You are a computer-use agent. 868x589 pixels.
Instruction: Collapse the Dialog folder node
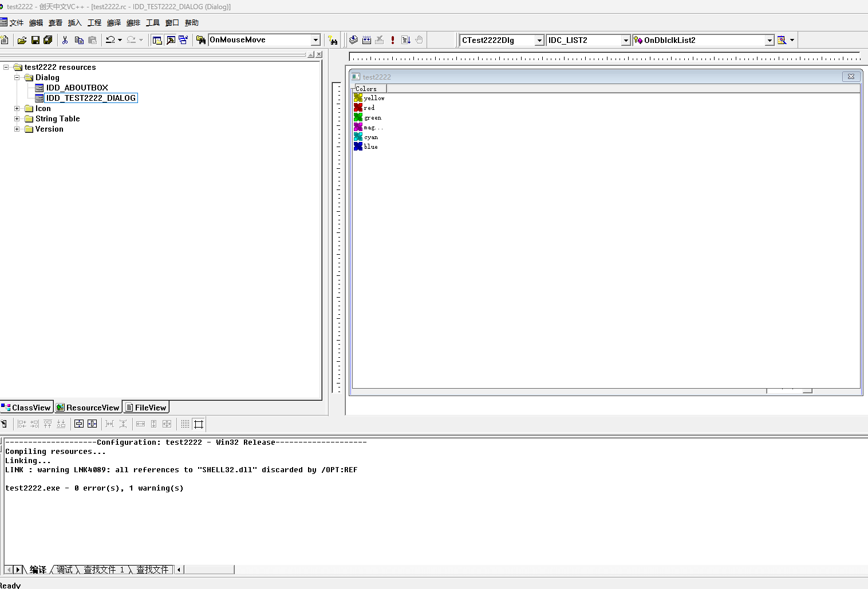(17, 78)
